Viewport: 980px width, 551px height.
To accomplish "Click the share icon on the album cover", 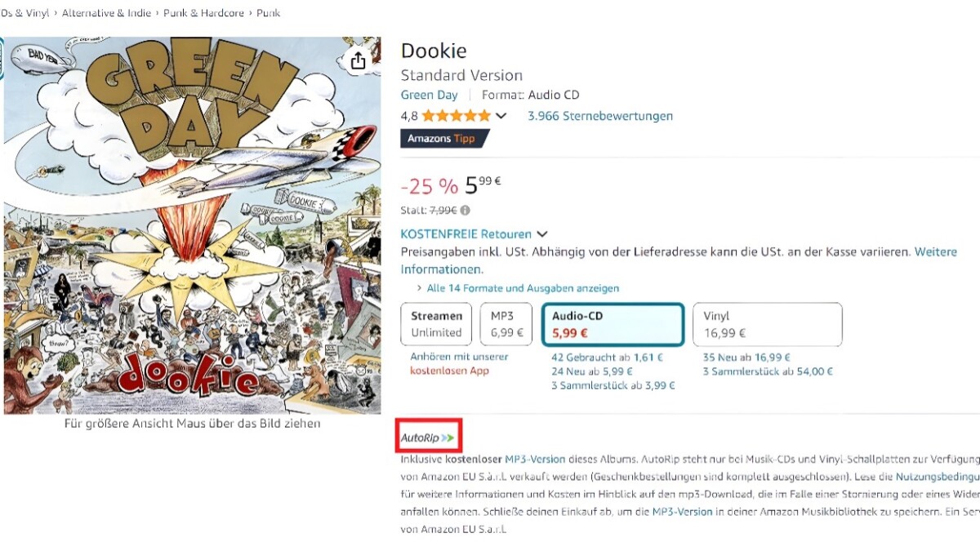I will (x=358, y=61).
